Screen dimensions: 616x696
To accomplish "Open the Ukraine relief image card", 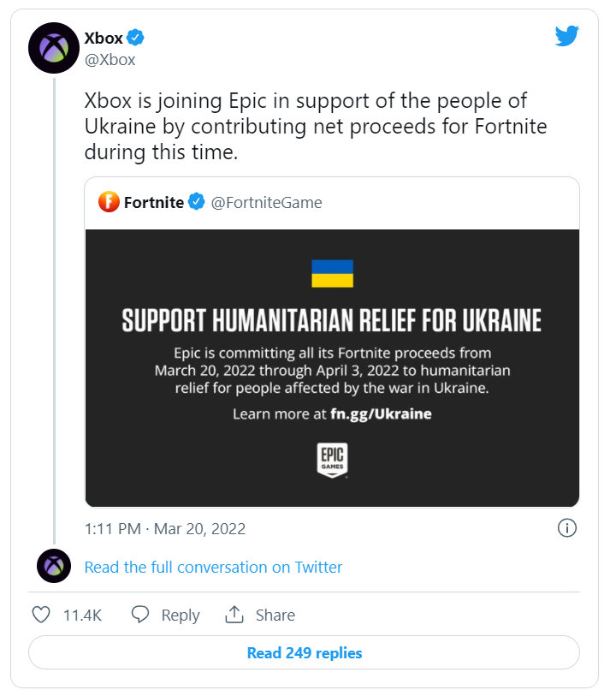I will click(x=332, y=368).
